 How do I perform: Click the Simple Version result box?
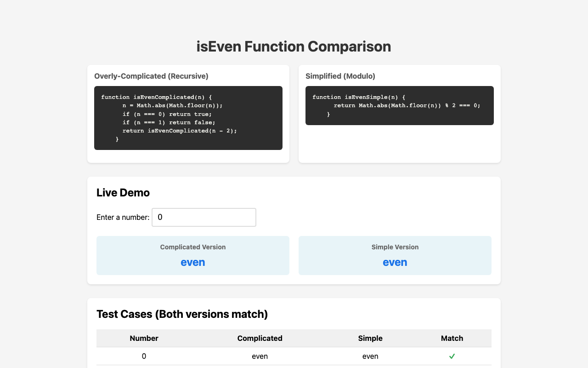395,256
